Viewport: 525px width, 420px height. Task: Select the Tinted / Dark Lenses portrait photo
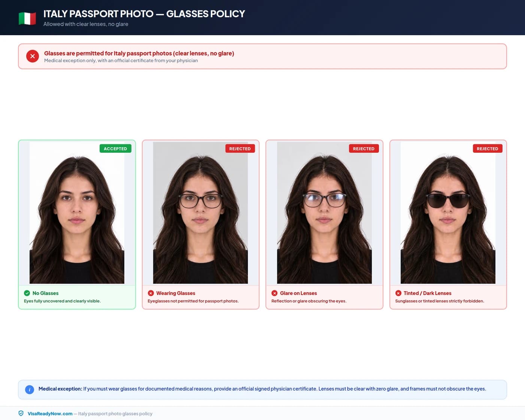point(448,213)
